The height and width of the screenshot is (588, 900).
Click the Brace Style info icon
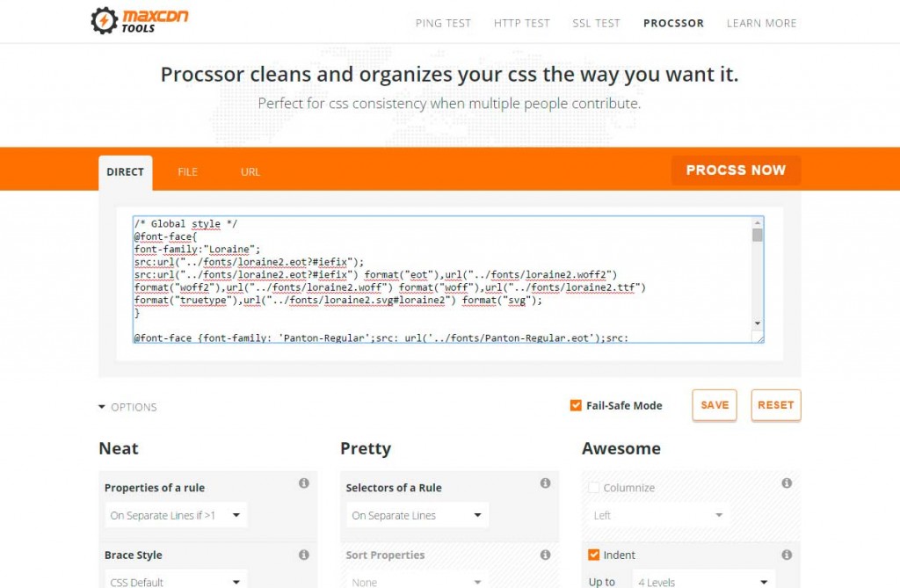304,555
